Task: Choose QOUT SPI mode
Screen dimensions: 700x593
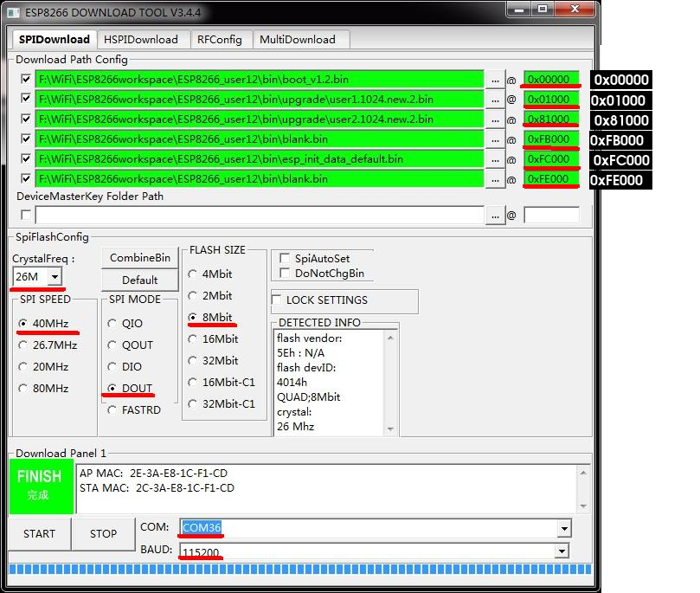Action: tap(131, 345)
